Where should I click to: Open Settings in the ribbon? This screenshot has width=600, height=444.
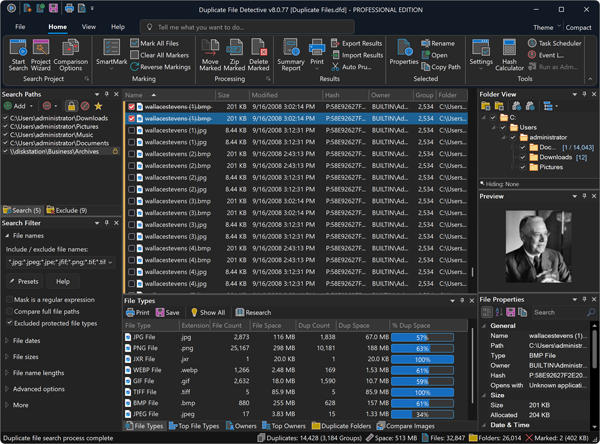coord(481,56)
